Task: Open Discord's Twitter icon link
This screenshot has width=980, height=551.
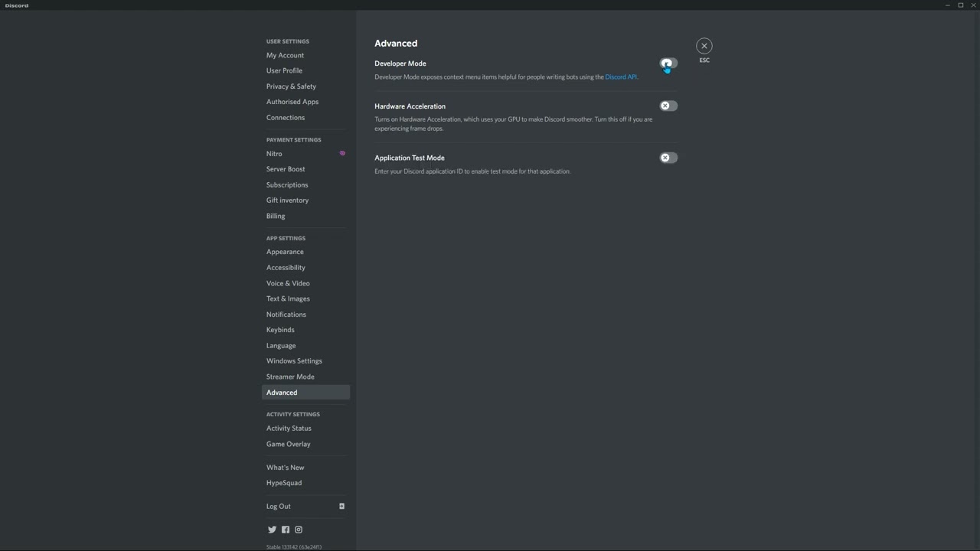Action: (272, 530)
